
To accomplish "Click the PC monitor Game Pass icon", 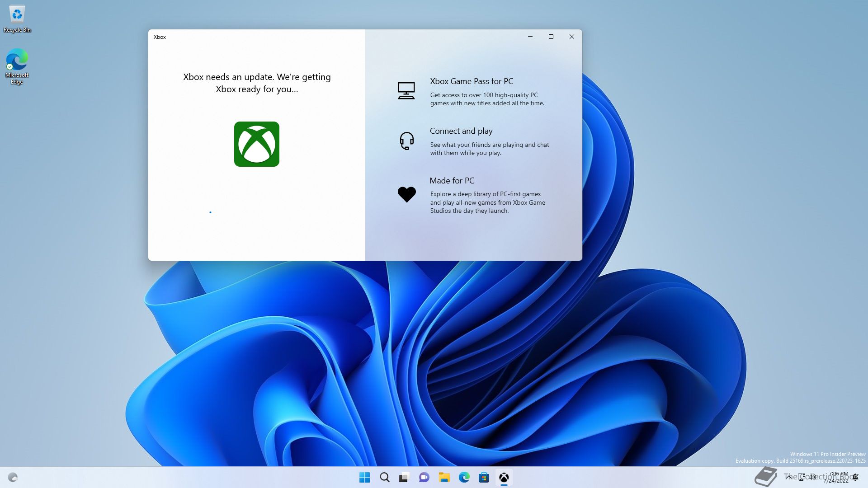I will pyautogui.click(x=406, y=90).
